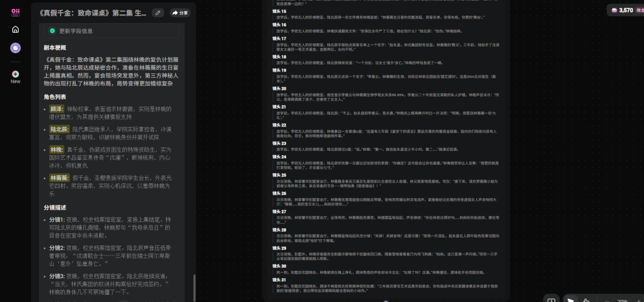Edit the title with the pencil icon

[x=157, y=13]
